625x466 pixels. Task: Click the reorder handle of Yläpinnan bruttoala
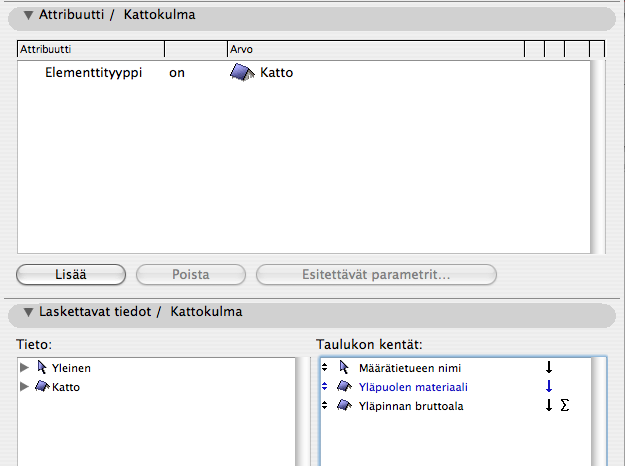coord(325,405)
